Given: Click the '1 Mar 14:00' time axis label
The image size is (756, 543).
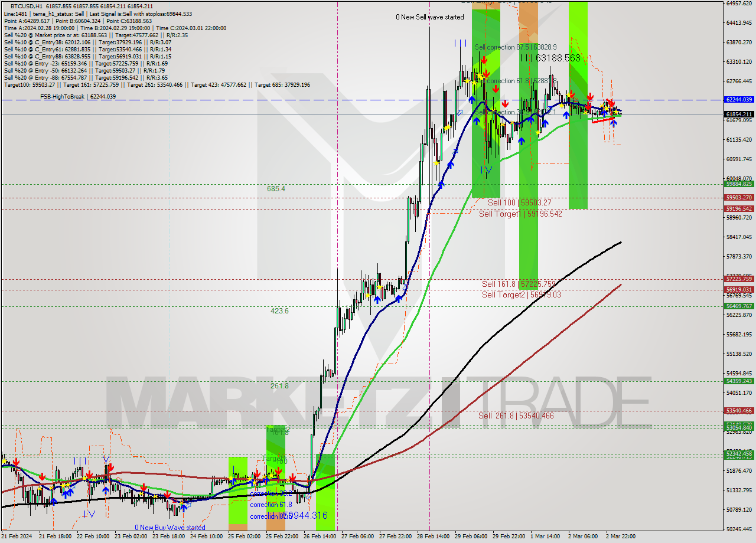Looking at the screenshot, I should (546, 537).
